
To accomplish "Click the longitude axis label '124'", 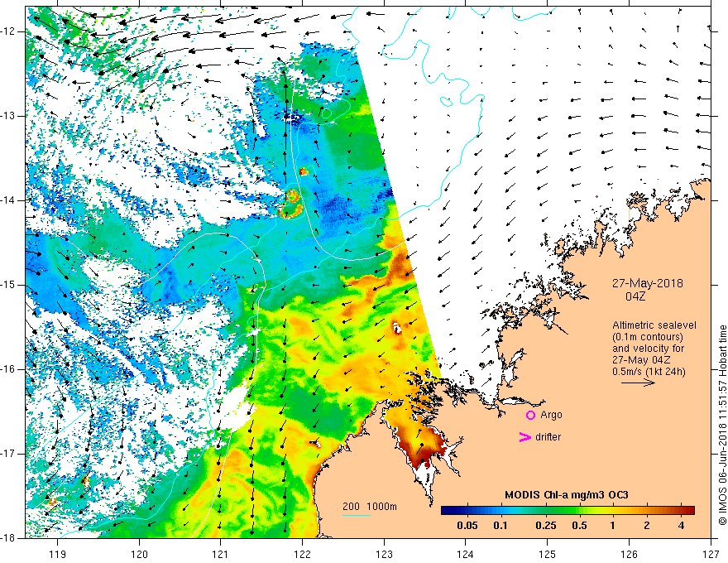I will tap(466, 554).
